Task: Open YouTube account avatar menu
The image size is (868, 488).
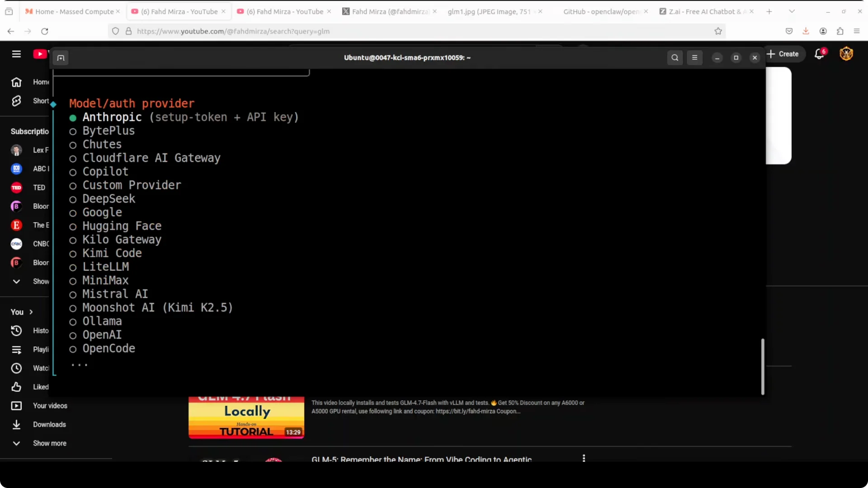Action: tap(846, 54)
